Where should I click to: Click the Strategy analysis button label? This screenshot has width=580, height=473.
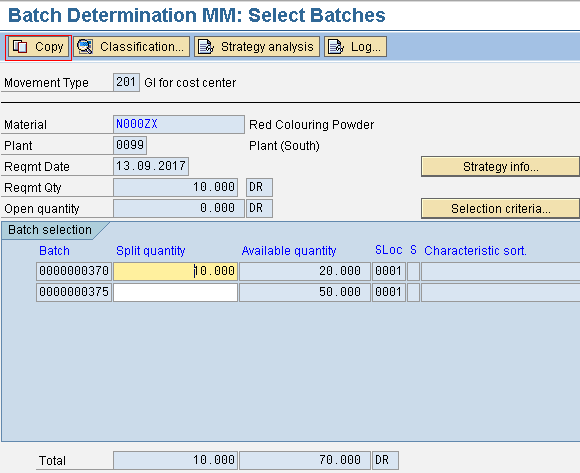[x=267, y=47]
